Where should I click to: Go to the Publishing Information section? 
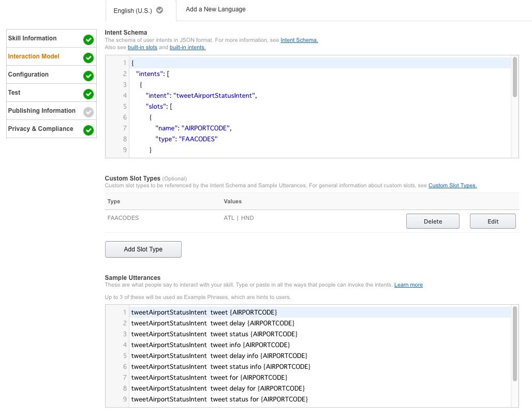41,111
